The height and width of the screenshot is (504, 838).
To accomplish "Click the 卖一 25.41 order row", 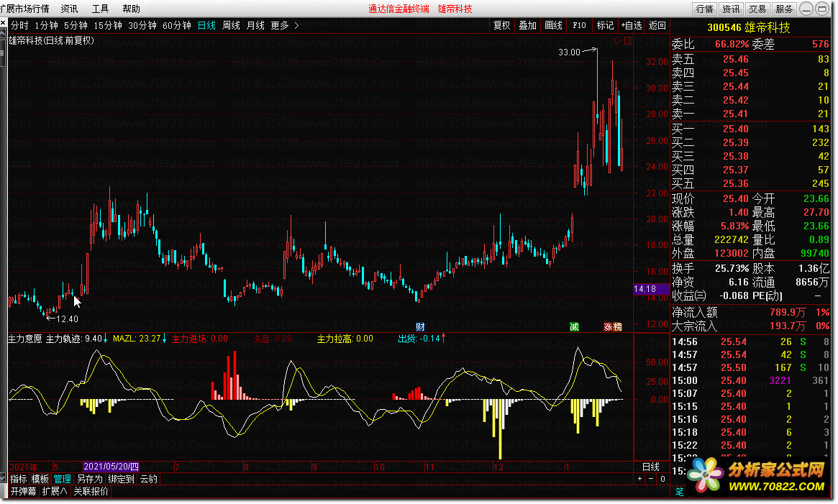I will [x=750, y=114].
